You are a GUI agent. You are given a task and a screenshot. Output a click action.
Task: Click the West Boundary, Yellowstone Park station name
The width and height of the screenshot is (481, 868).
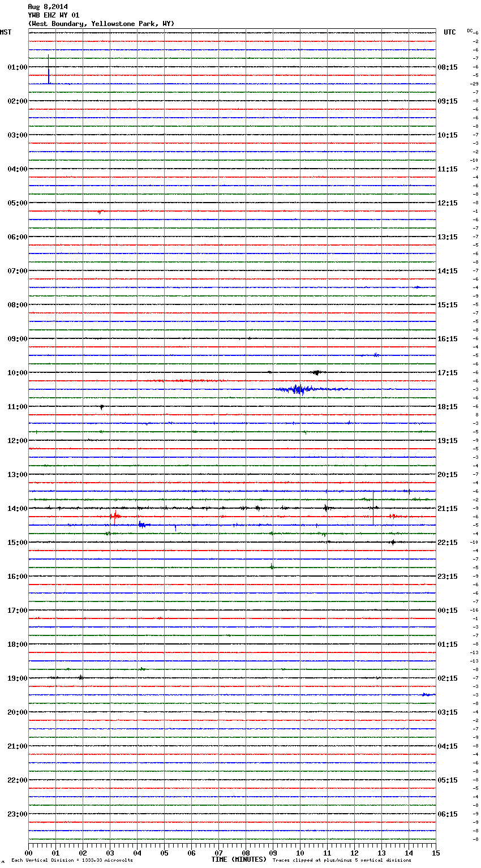[101, 24]
